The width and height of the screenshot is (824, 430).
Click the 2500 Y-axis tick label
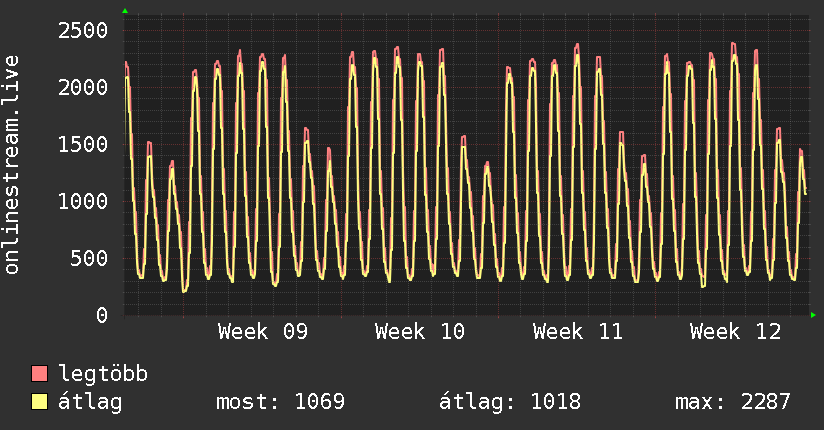[x=81, y=30]
